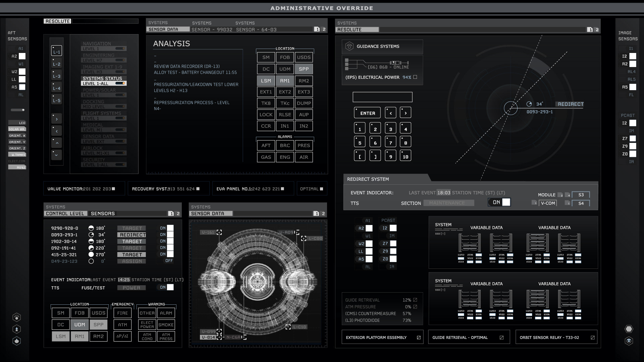
Task: Select the SPP location button in Analysis
Action: [x=304, y=69]
